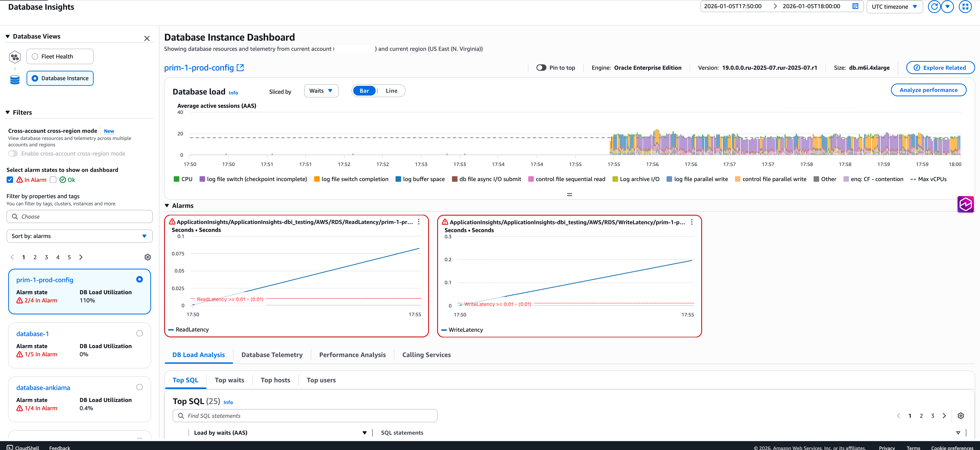Open WriteLatency alarm three-dot menu
The height and width of the screenshot is (450, 980).
click(x=692, y=222)
